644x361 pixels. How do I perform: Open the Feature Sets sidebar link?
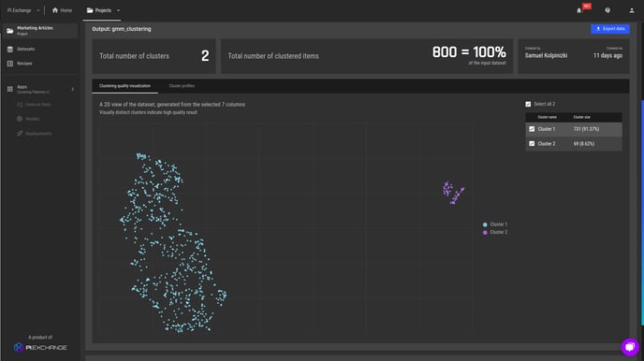37,105
